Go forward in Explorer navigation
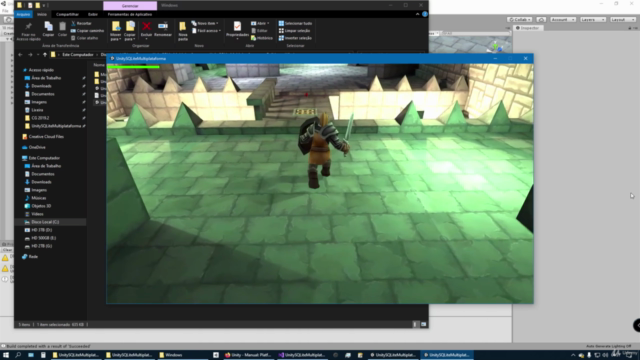 [x=30, y=55]
